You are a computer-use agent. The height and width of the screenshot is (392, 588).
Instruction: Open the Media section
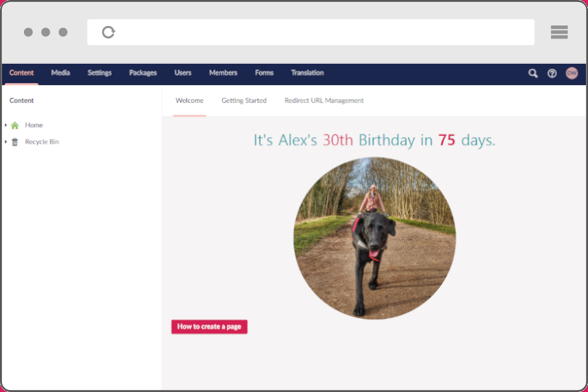pyautogui.click(x=60, y=73)
